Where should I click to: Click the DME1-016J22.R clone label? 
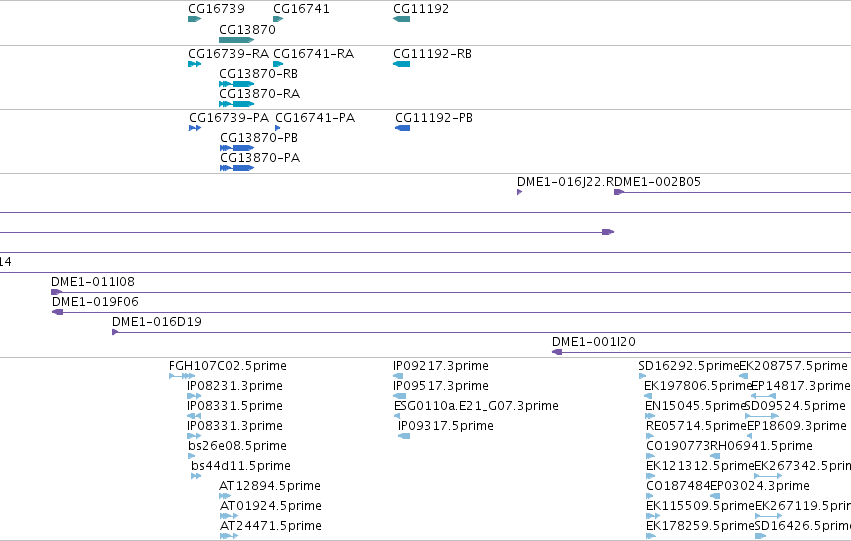pyautogui.click(x=565, y=182)
